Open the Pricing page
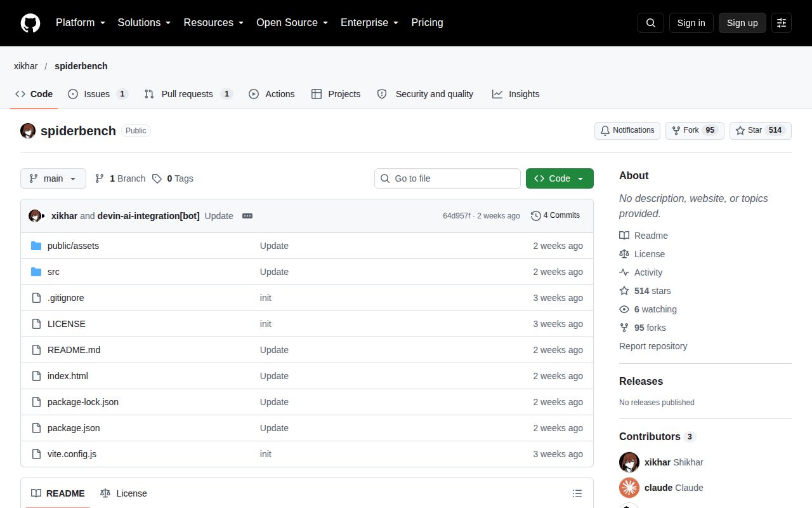Image resolution: width=812 pixels, height=508 pixels. [427, 22]
